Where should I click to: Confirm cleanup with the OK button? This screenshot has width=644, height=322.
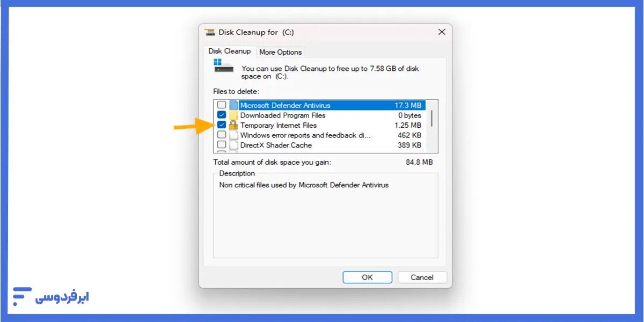(x=367, y=277)
